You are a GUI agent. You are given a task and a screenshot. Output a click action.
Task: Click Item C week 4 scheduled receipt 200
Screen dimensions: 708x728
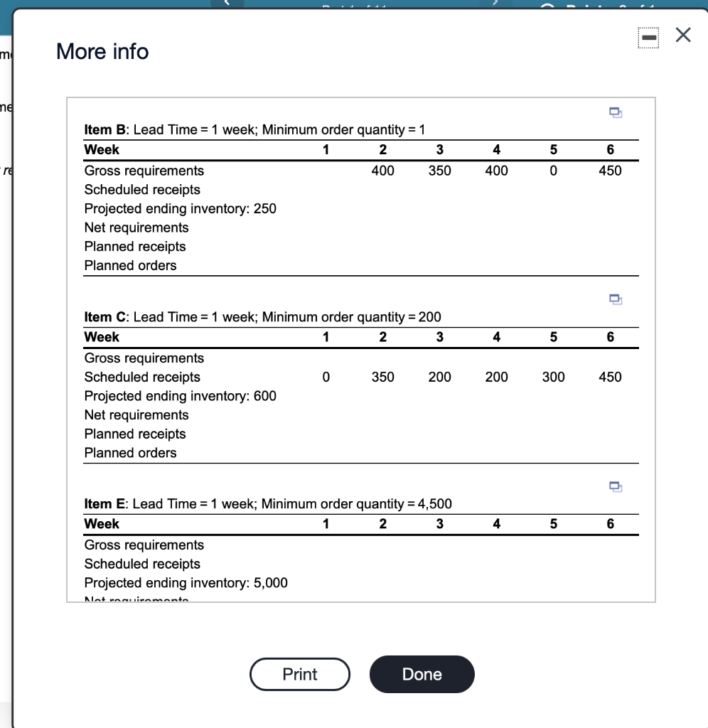point(496,377)
